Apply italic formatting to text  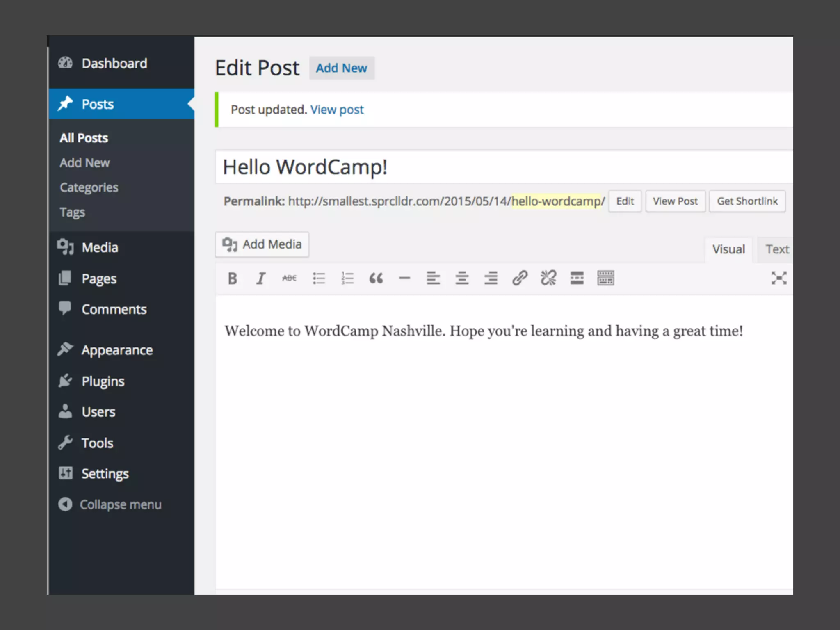(x=260, y=278)
